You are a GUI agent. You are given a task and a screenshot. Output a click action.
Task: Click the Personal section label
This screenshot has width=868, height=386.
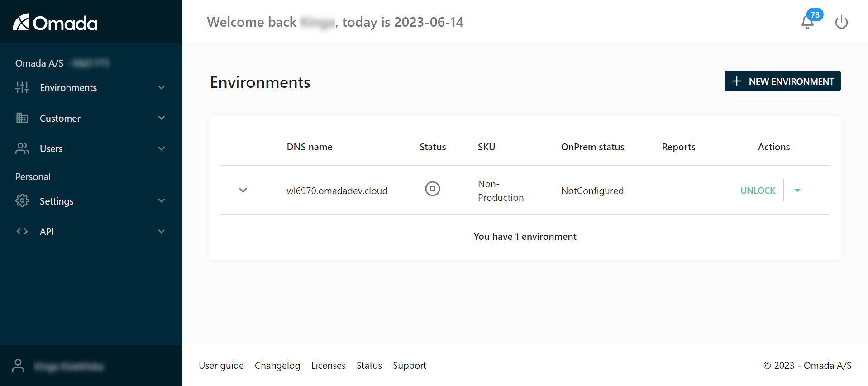[x=33, y=177]
